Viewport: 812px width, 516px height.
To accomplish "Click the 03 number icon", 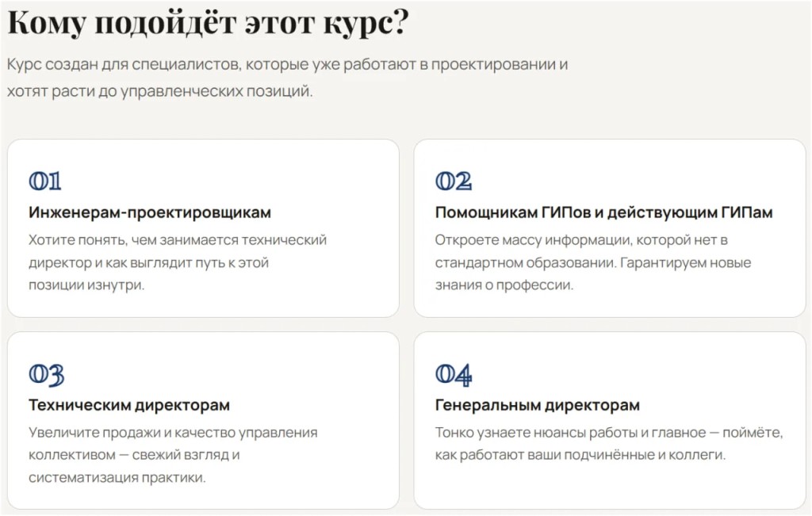I will tap(47, 375).
